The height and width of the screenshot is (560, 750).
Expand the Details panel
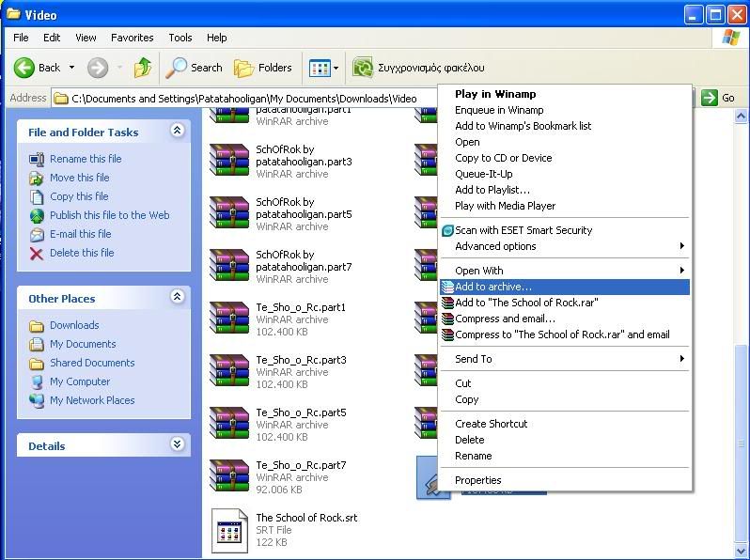[177, 444]
